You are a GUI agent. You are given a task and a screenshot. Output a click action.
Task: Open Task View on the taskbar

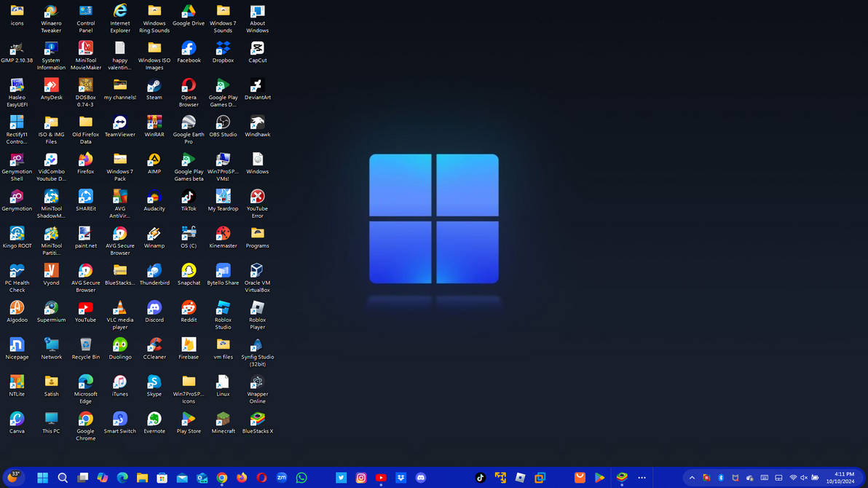point(82,478)
